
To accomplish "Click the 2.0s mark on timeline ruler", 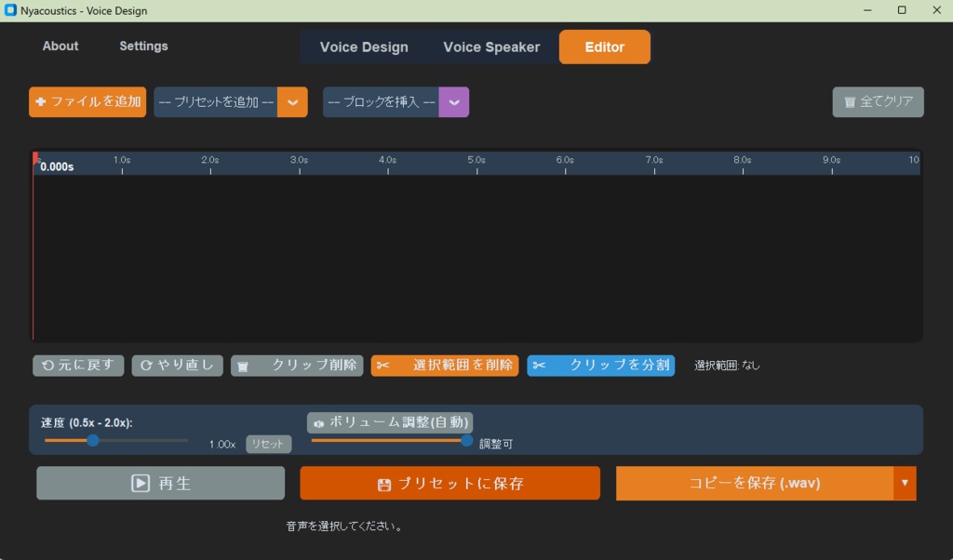I will tap(210, 160).
